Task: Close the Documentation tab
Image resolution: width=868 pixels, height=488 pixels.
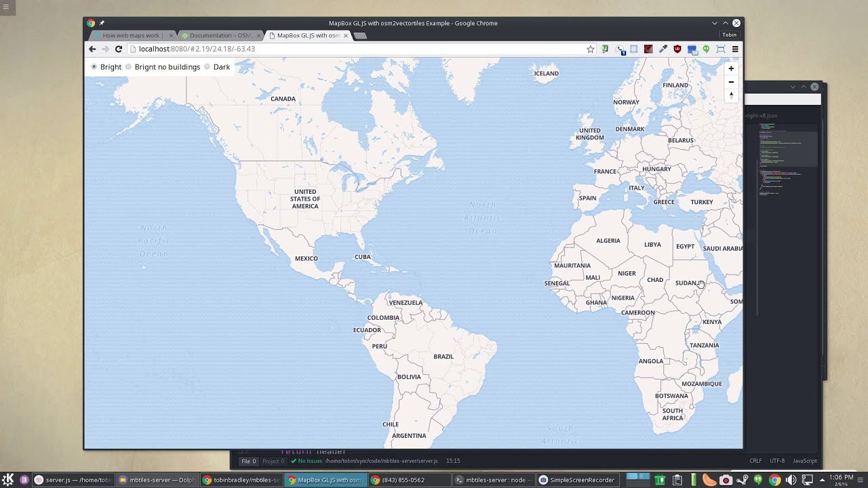Action: [x=258, y=35]
